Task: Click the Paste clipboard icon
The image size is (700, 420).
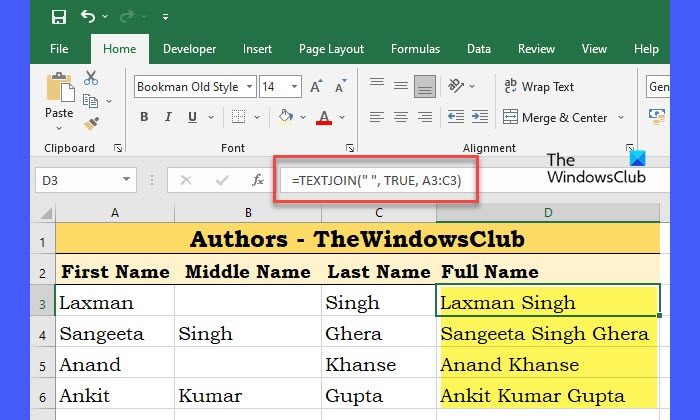Action: coord(60,87)
